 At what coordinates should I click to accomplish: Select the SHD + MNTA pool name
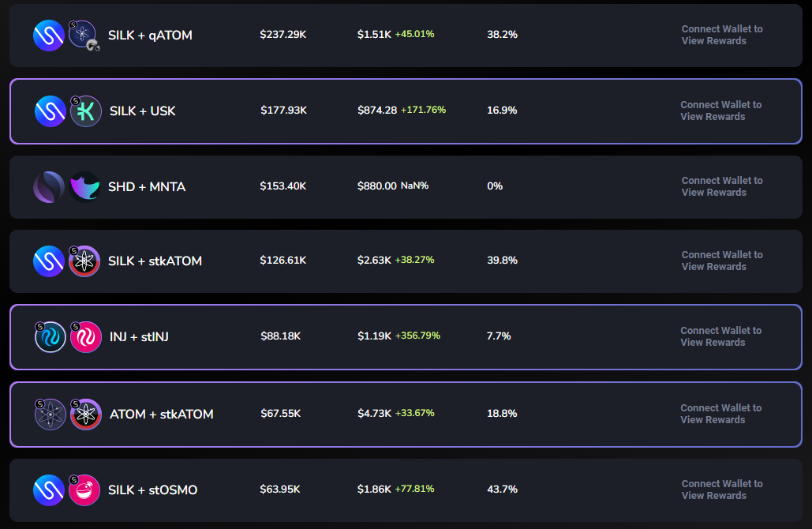(x=147, y=187)
